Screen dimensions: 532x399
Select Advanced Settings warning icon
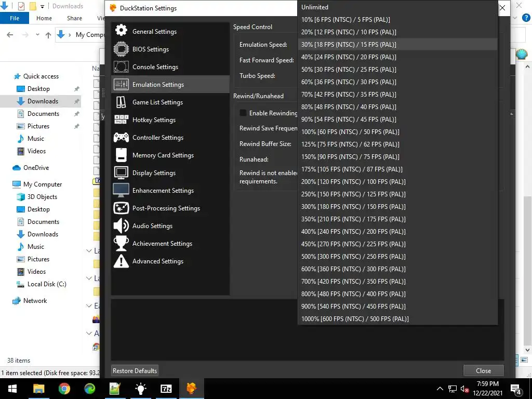pos(121,261)
